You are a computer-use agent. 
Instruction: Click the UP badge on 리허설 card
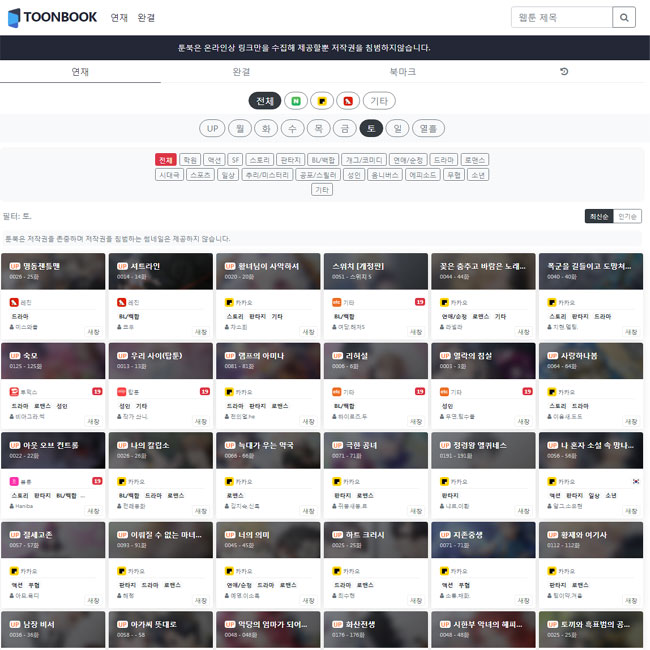coord(337,356)
